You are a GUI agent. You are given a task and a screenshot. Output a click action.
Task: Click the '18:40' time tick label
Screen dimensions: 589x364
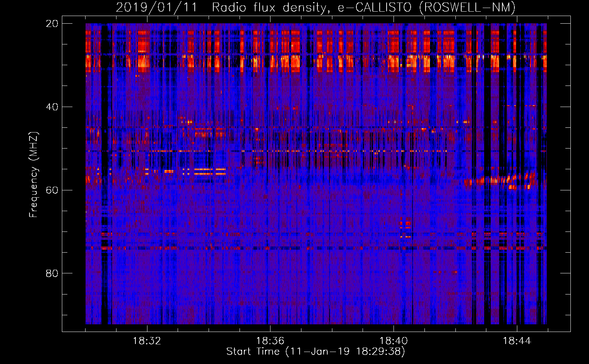coord(394,341)
